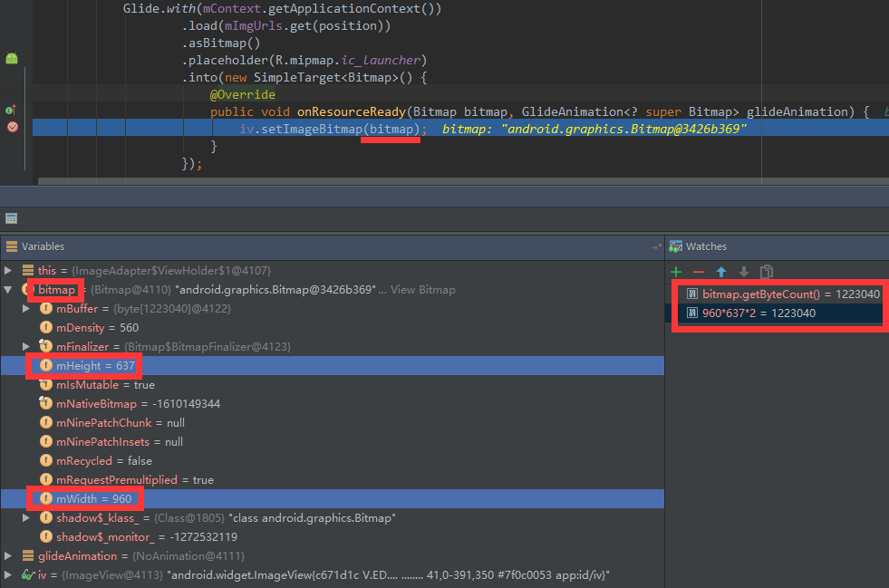Image resolution: width=889 pixels, height=588 pixels.
Task: Click the table view icon above Variables
Action: click(x=12, y=218)
